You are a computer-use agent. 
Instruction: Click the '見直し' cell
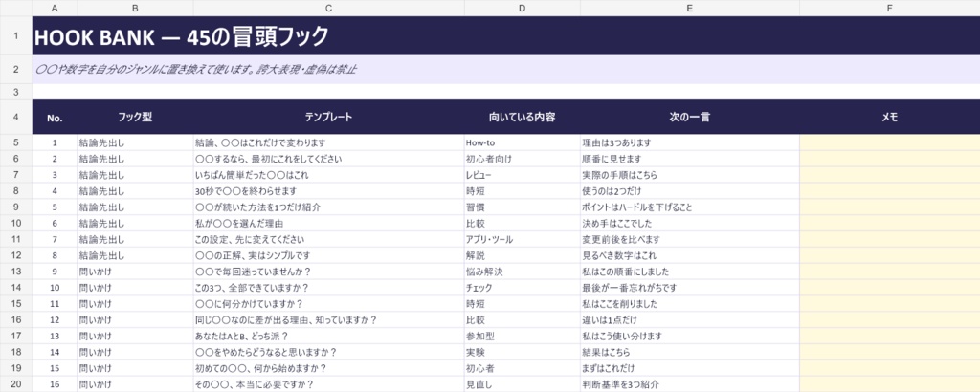(x=522, y=384)
